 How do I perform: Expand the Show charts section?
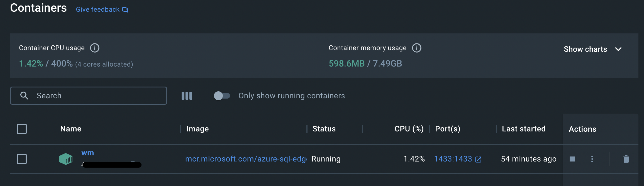click(585, 49)
